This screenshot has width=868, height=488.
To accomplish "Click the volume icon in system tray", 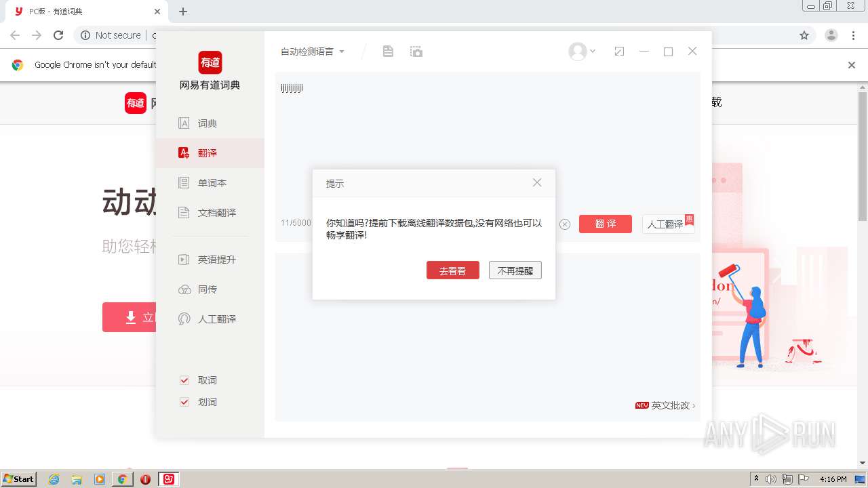I will pos(771,479).
